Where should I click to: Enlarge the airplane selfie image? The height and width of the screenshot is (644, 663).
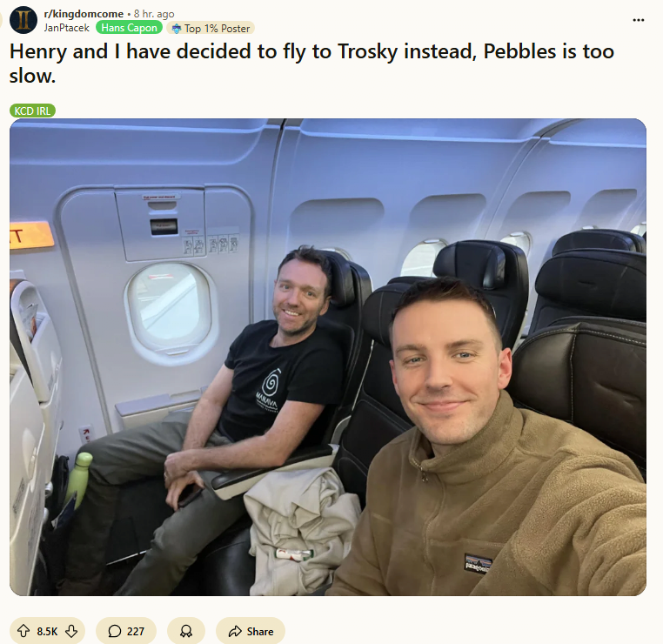[328, 357]
